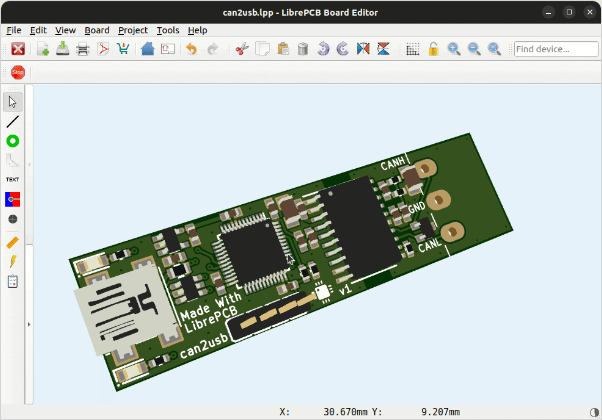The width and height of the screenshot is (602, 420).
Task: Click the grid properties icon
Action: click(x=413, y=49)
